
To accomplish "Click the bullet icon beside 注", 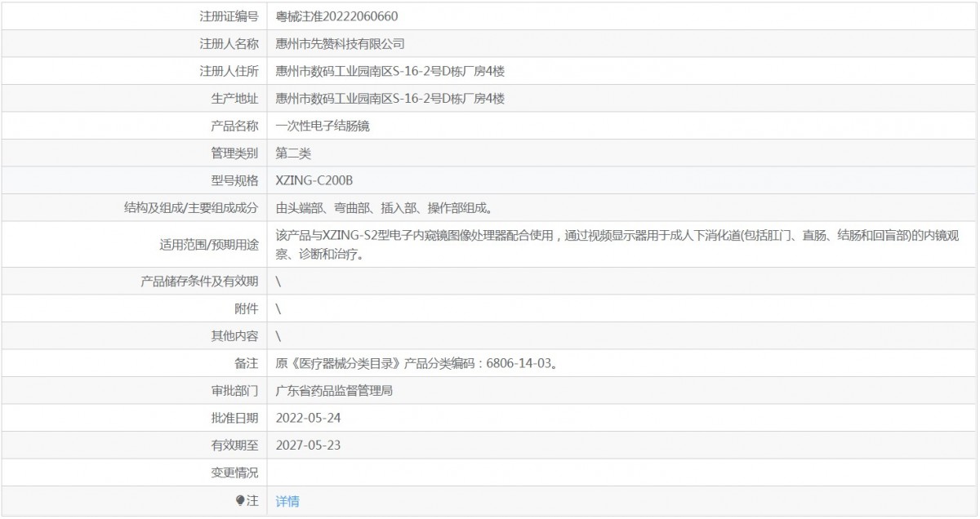I will 240,501.
